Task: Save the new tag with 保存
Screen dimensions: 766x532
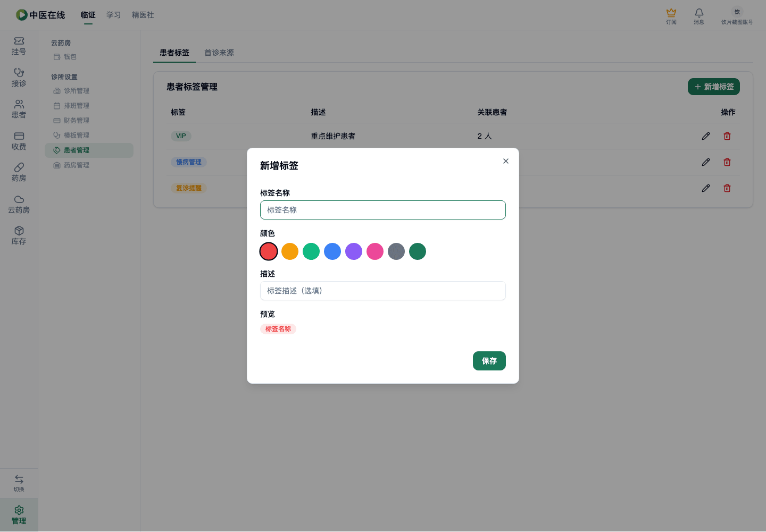Action: click(x=489, y=361)
